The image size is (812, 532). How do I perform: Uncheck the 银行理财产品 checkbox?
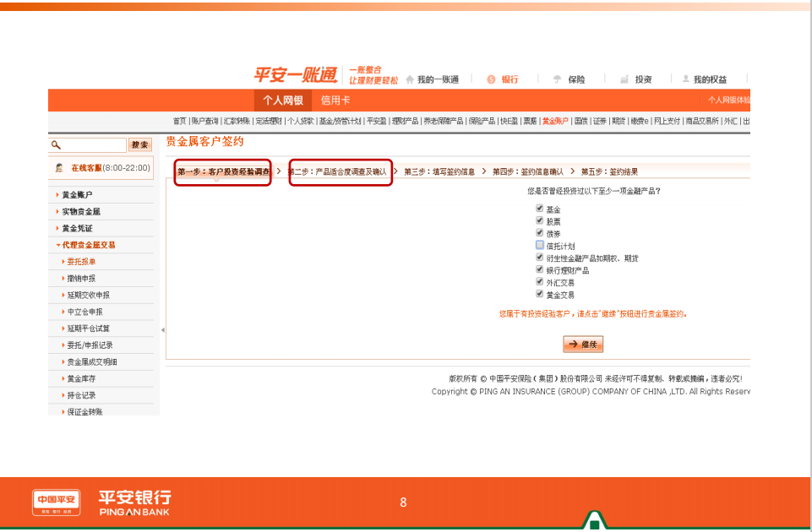540,269
